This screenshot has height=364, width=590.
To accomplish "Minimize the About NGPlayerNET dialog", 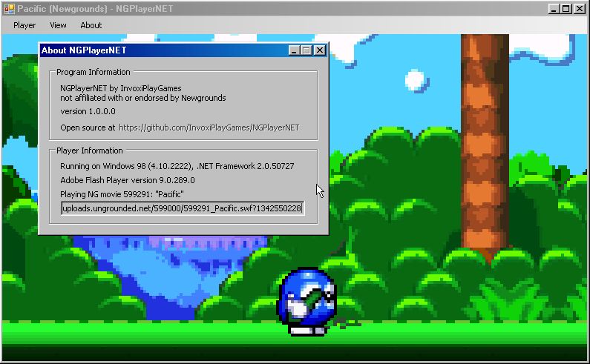I will pyautogui.click(x=294, y=50).
